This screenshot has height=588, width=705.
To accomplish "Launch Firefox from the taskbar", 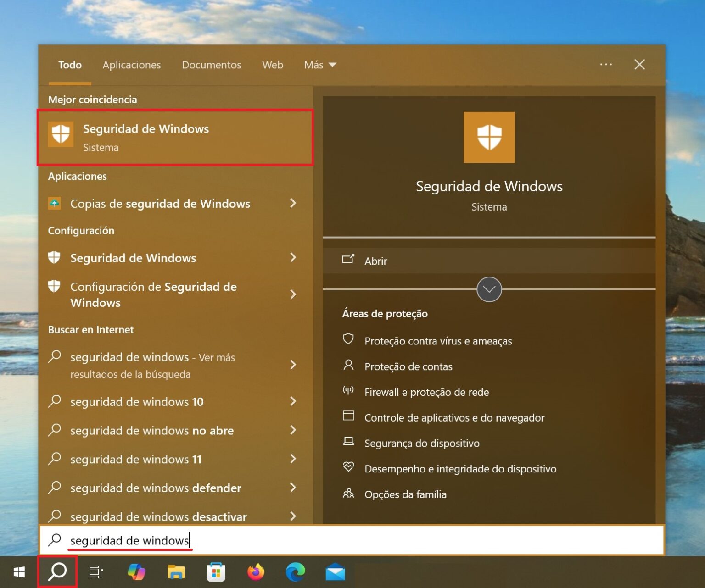I will pos(256,572).
